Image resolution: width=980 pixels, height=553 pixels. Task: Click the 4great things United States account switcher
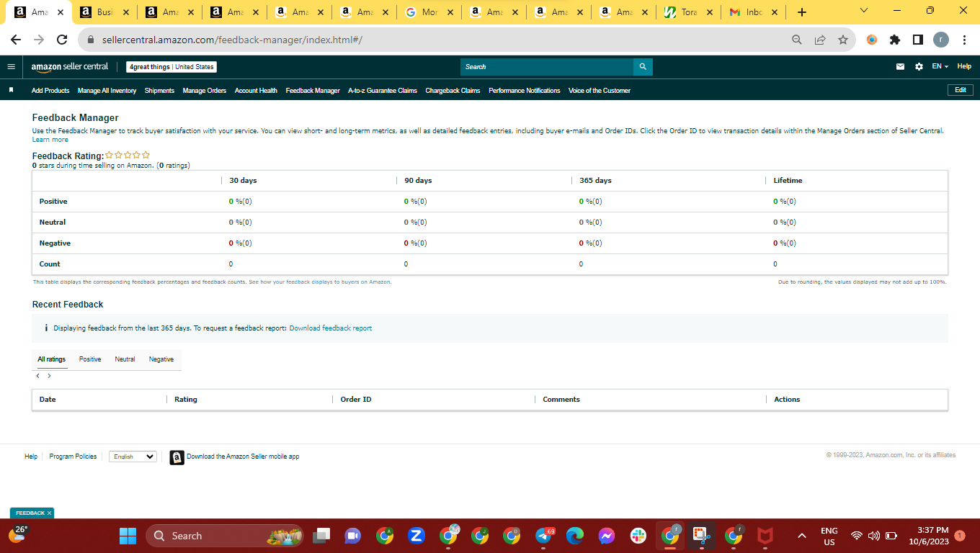click(171, 67)
